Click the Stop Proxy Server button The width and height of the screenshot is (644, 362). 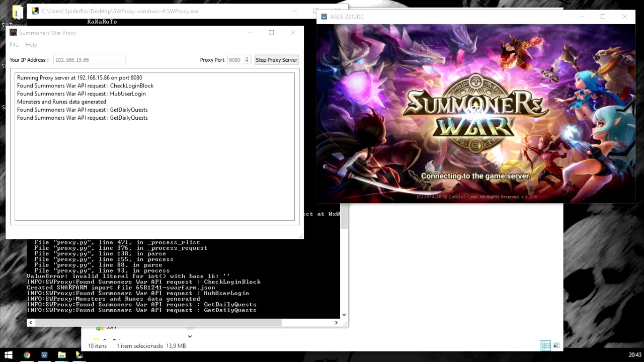(x=276, y=60)
